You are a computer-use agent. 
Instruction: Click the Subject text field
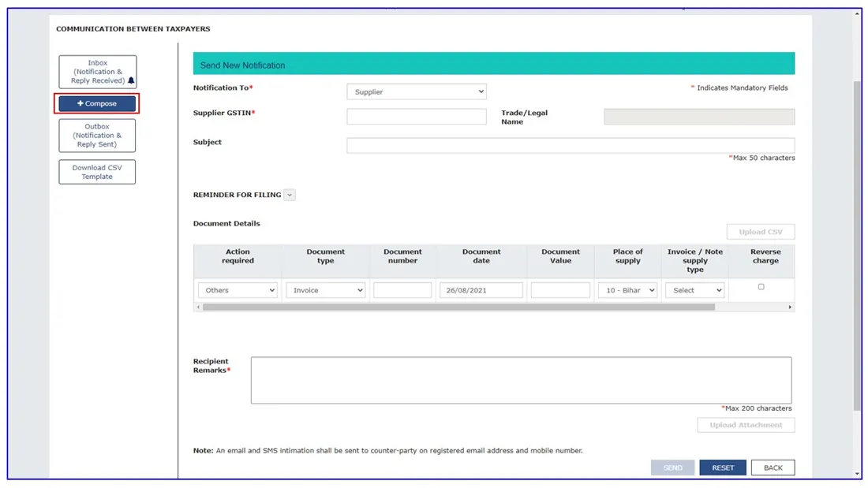[x=571, y=146]
